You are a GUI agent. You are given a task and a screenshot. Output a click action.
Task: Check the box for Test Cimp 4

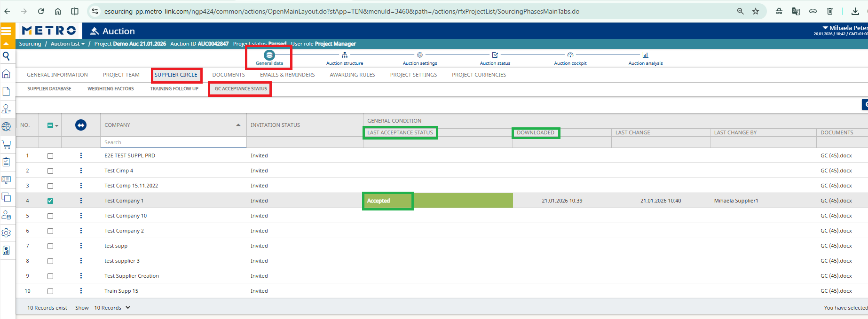tap(50, 171)
